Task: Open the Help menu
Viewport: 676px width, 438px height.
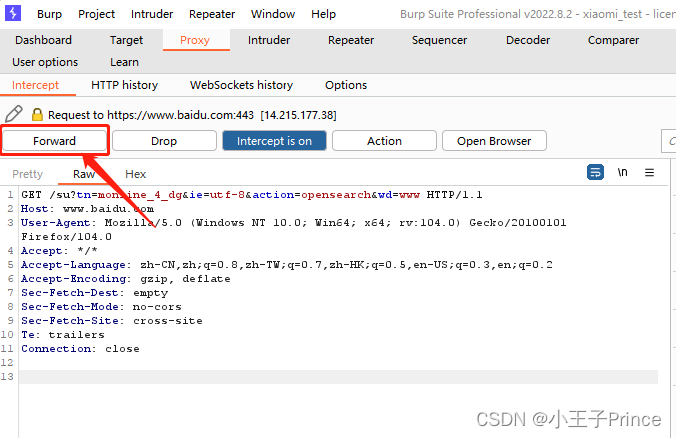Action: 323,14
